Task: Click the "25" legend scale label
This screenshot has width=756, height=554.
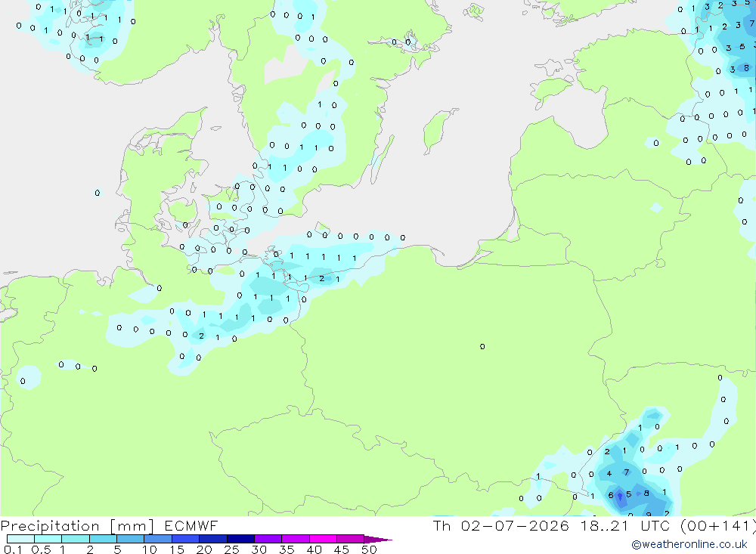Action: pyautogui.click(x=232, y=549)
